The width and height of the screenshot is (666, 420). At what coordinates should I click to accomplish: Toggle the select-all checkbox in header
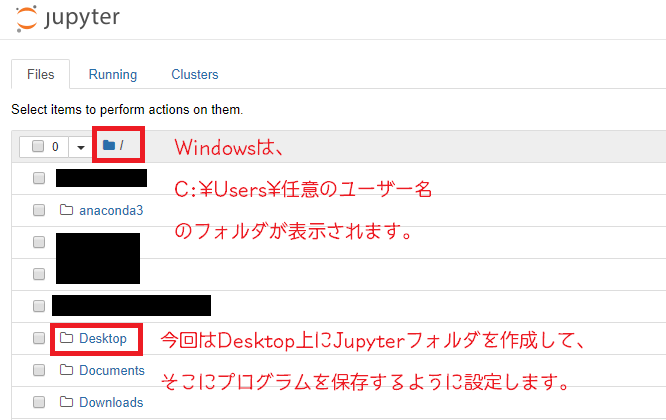tap(38, 146)
